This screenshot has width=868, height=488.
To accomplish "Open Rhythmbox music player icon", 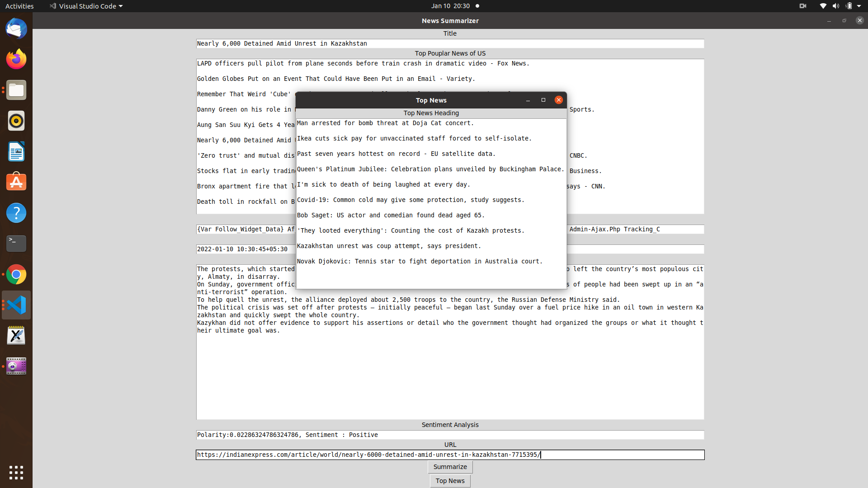I will (16, 121).
